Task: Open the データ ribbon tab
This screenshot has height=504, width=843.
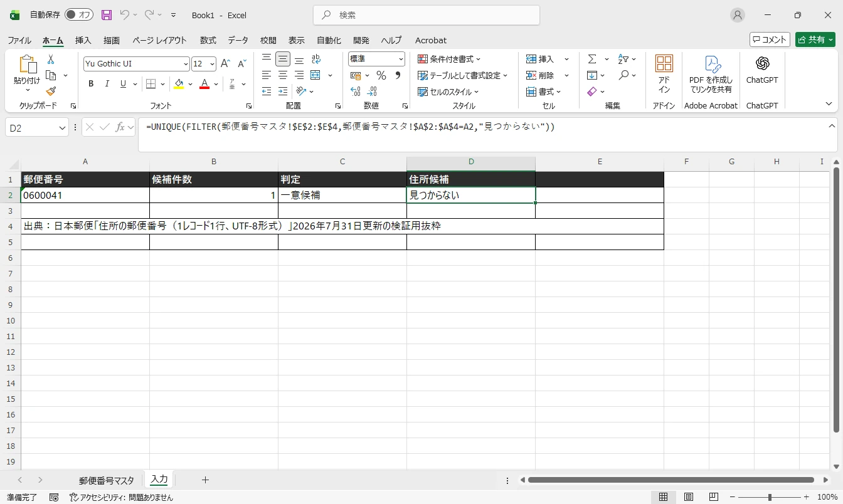Action: (x=238, y=40)
